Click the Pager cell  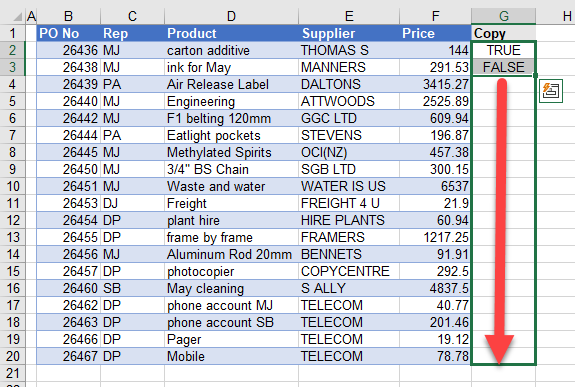coord(231,339)
